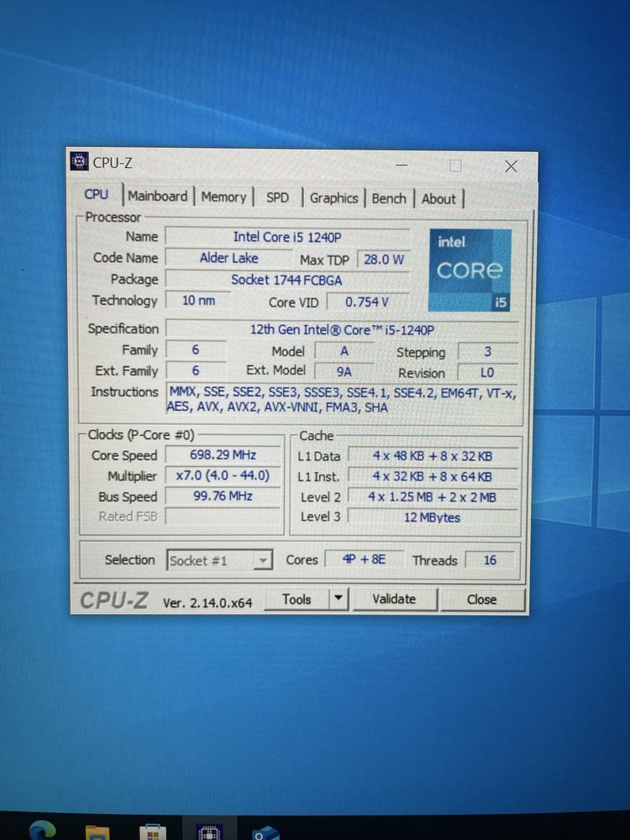
Task: Click the Specification 12th Gen Intel Core field
Action: point(342,329)
